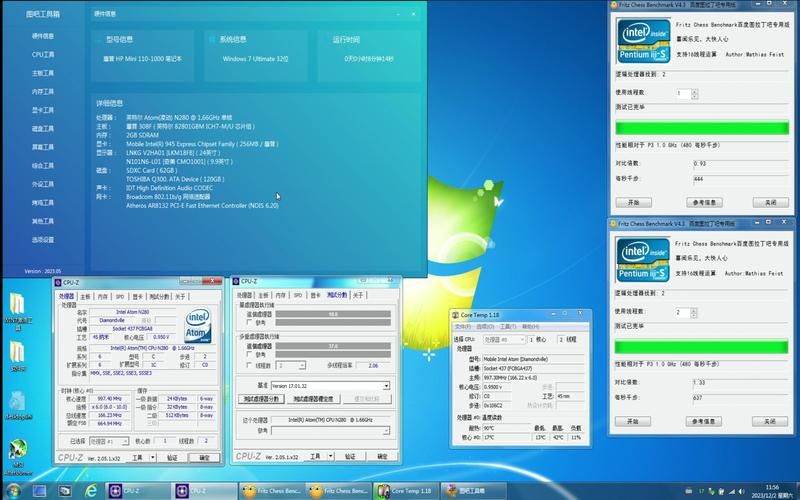Enable 线程数 checkbox in CPU-Z benchmark

tap(249, 365)
